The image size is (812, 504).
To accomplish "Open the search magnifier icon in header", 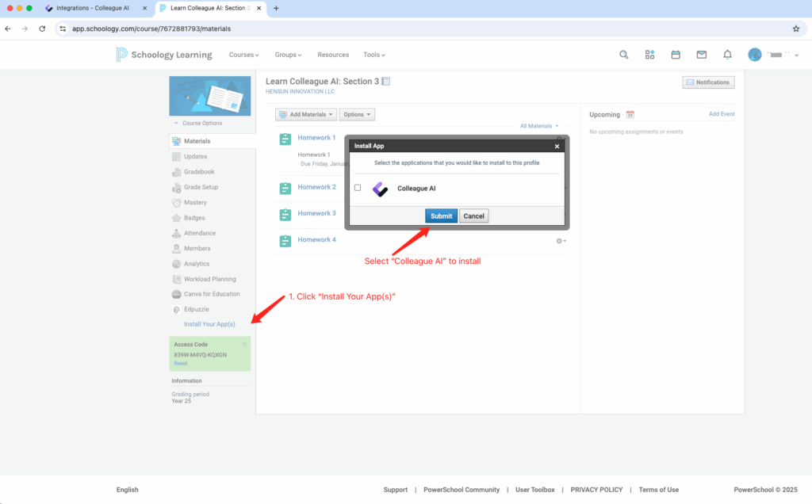I will coord(624,55).
